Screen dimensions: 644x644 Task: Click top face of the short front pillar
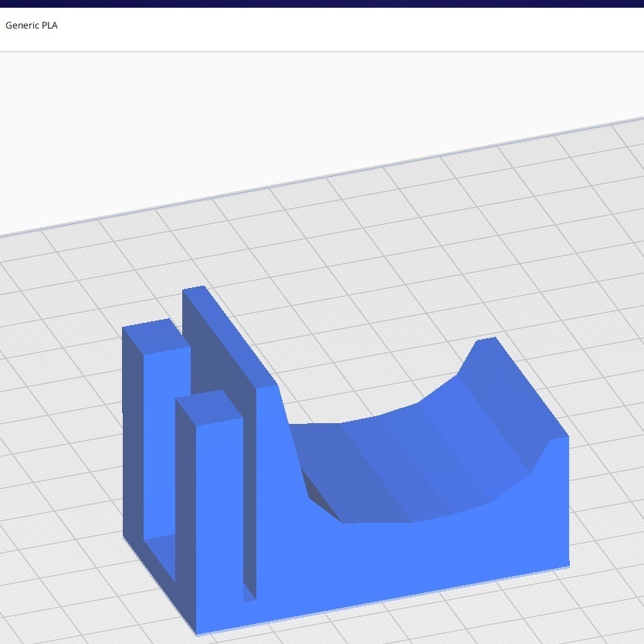(x=210, y=406)
